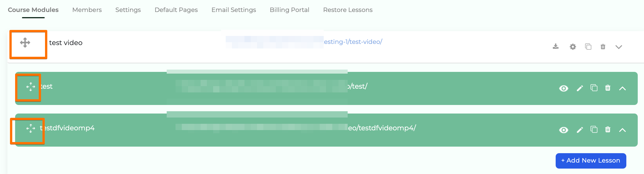This screenshot has width=644, height=174.
Task: Delete the test lesson via trash icon
Action: point(608,88)
